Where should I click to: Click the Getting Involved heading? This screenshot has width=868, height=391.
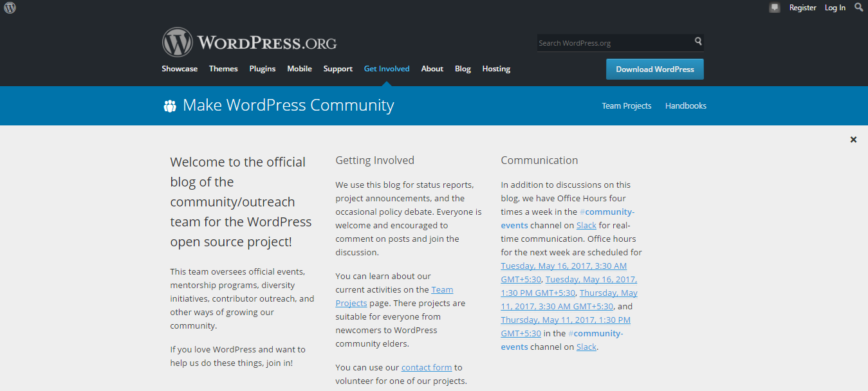pyautogui.click(x=375, y=161)
